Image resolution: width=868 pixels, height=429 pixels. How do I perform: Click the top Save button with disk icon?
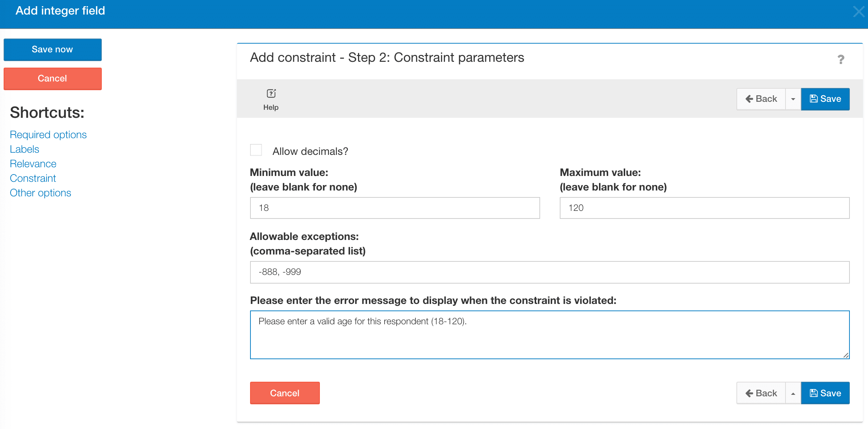click(825, 99)
